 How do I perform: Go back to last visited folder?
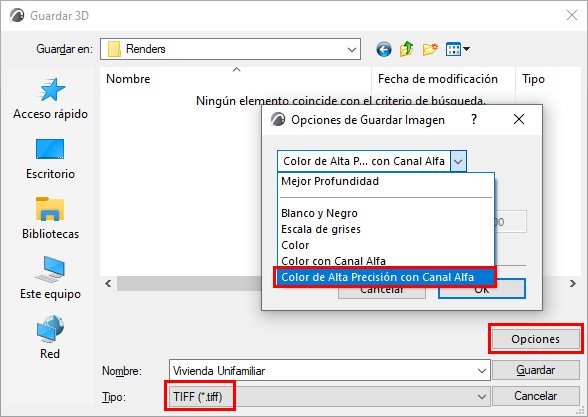click(384, 49)
